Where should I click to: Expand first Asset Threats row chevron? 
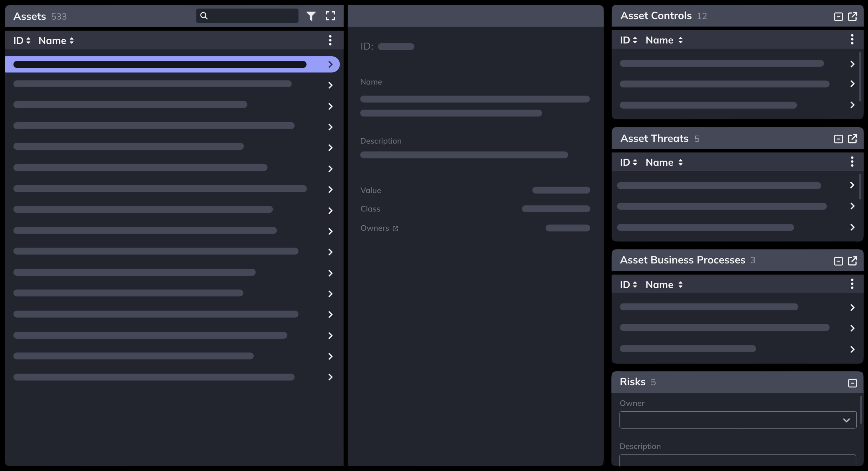852,185
